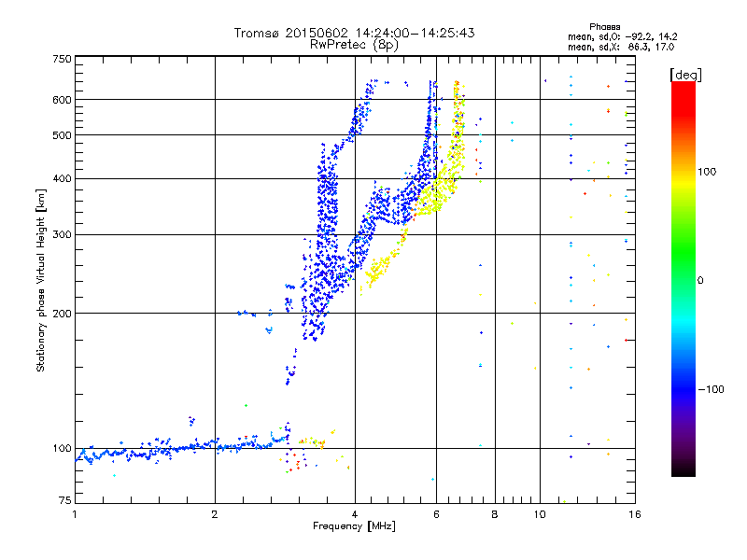
Task: Click the colorbar tick label "-100"
Action: (x=711, y=389)
